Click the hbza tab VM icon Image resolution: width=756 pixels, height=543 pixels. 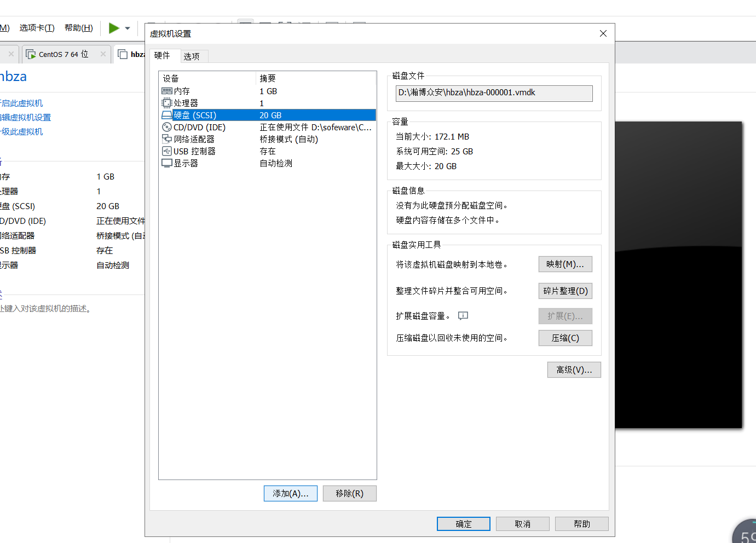pyautogui.click(x=123, y=54)
